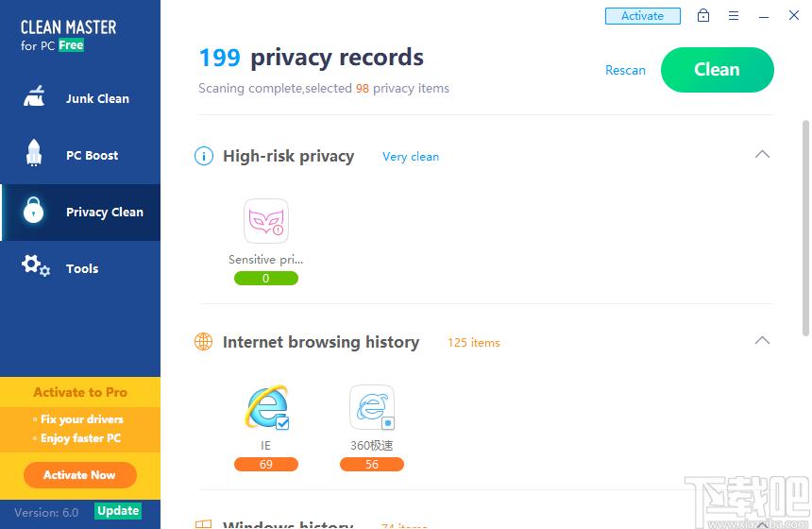Click the Internet browsing history globe icon

tap(204, 342)
